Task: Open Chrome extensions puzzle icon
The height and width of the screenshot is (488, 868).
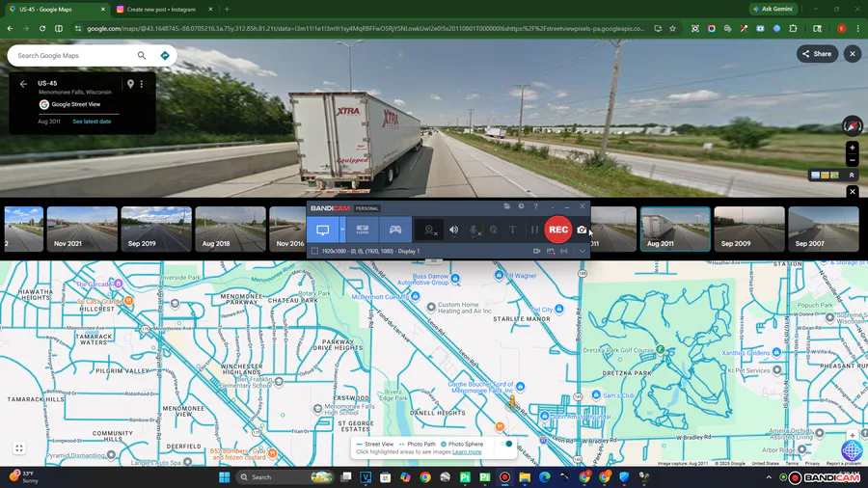Action: 794,29
